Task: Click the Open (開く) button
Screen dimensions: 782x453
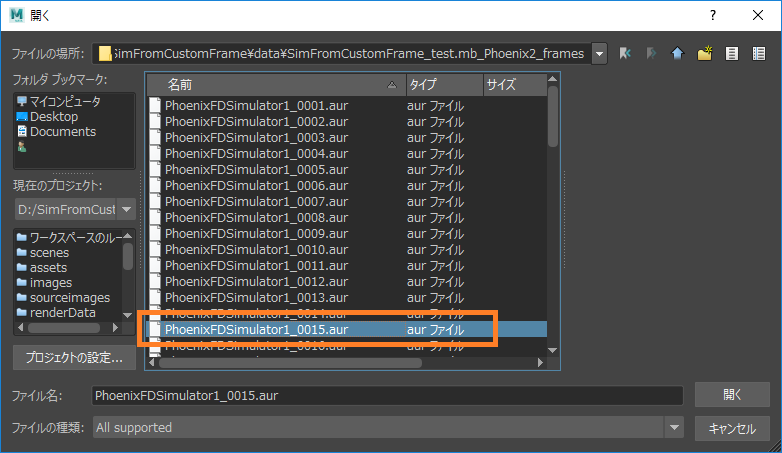Action: [732, 395]
